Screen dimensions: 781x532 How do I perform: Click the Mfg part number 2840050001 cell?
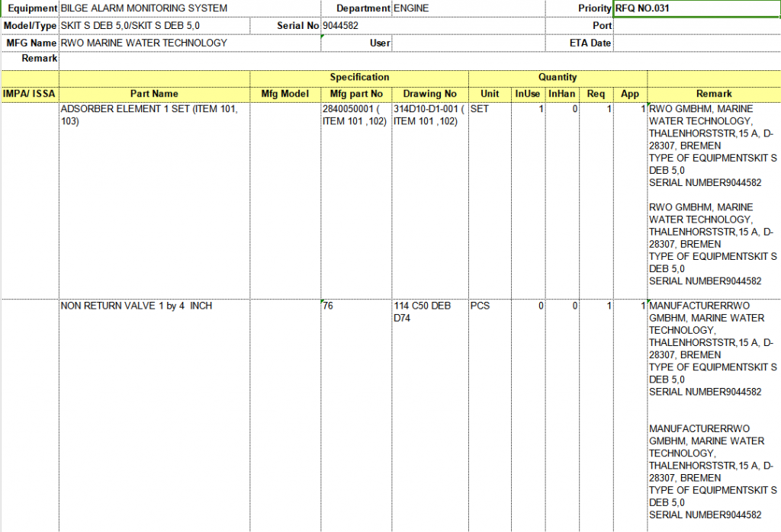[356, 115]
